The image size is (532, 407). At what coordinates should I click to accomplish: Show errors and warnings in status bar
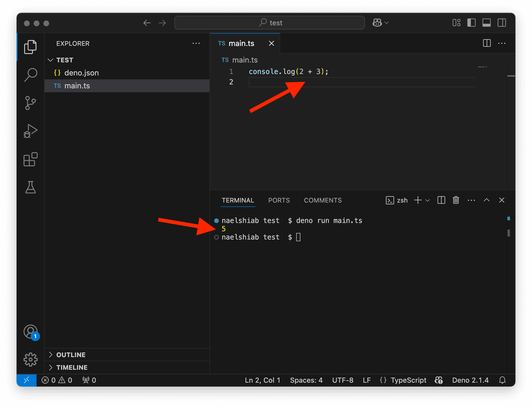coord(57,380)
